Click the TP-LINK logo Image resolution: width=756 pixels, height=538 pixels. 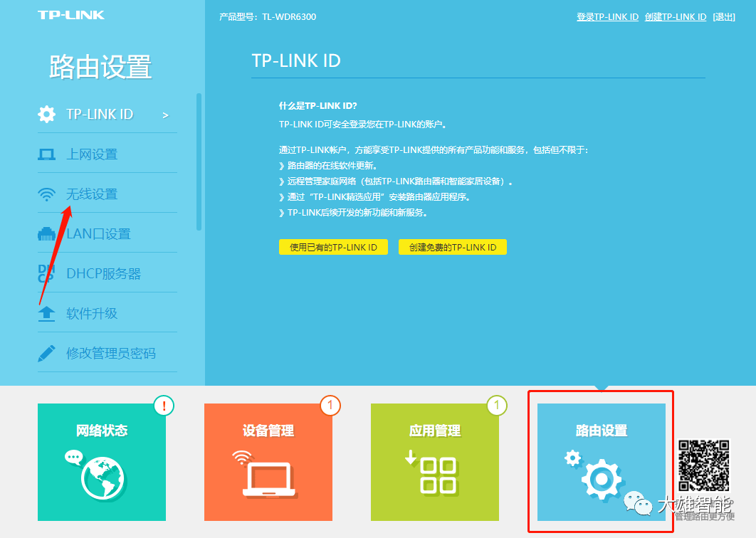coord(71,15)
